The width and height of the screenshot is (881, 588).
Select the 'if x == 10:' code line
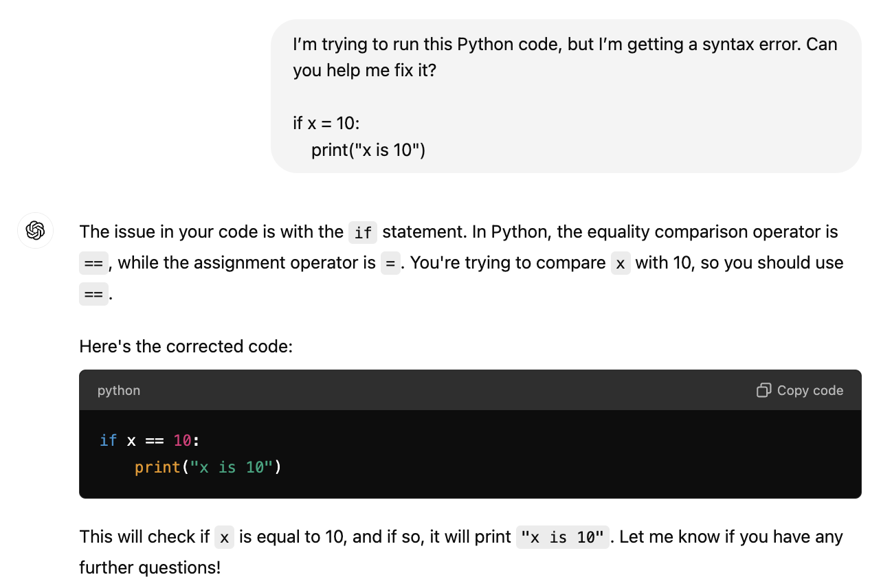148,440
